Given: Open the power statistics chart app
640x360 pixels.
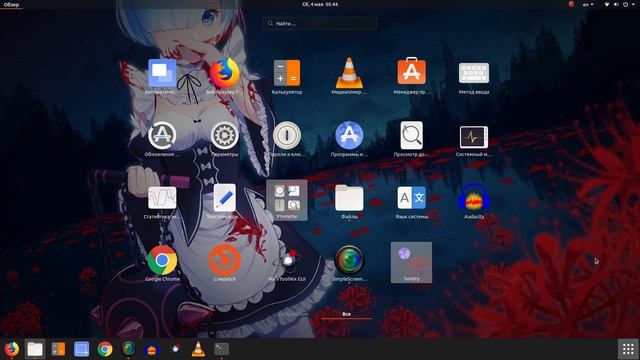Looking at the screenshot, I should 162,198.
